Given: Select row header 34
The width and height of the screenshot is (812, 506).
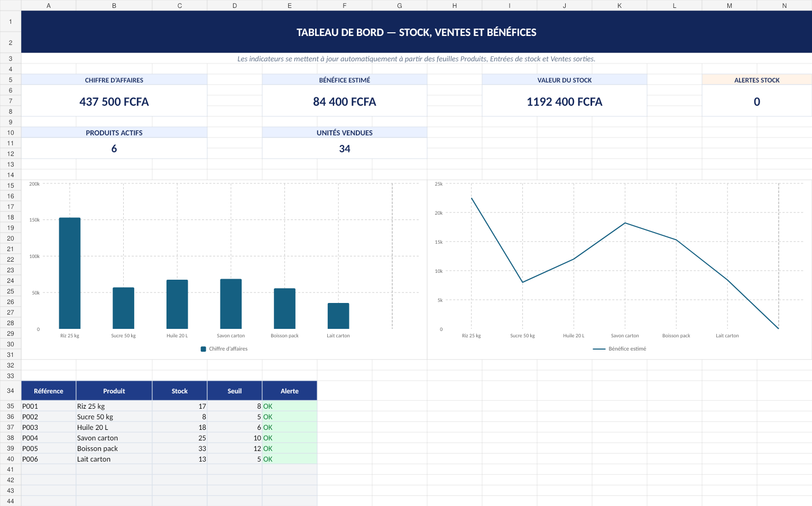Looking at the screenshot, I should [11, 391].
